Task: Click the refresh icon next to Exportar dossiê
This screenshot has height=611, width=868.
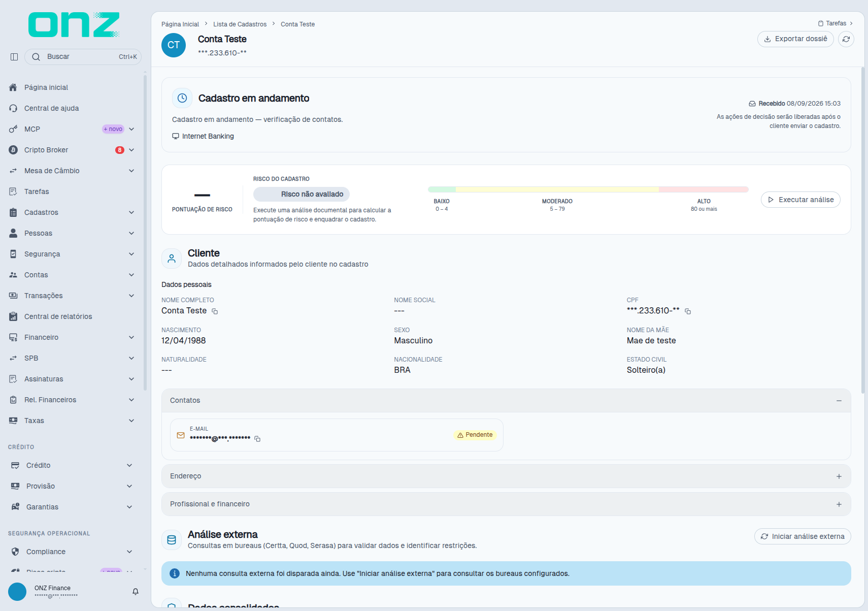Action: point(846,39)
